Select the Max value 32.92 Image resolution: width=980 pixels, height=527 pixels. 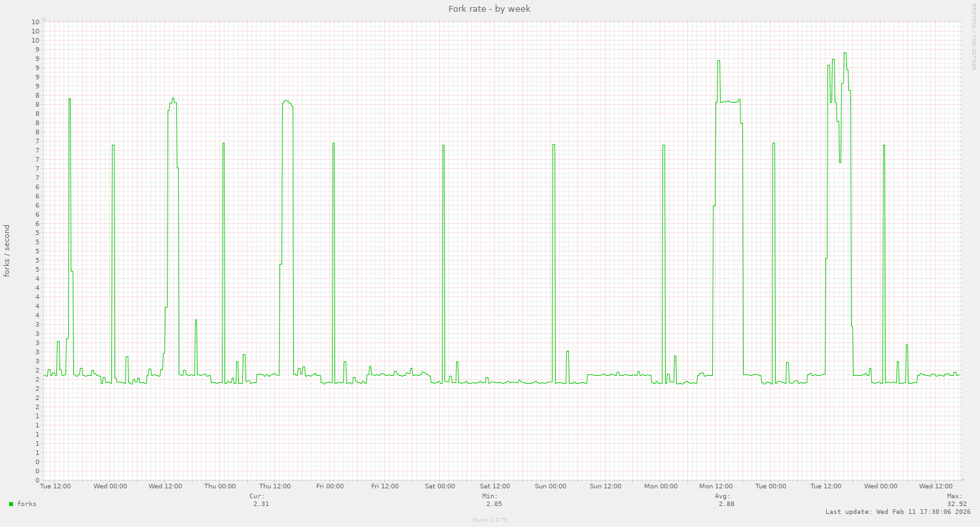coord(956,504)
